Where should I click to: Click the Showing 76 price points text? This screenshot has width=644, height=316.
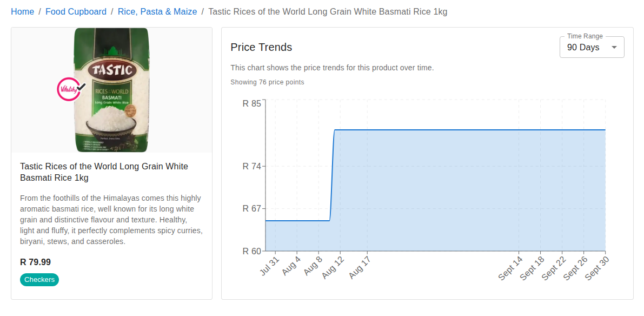click(267, 82)
